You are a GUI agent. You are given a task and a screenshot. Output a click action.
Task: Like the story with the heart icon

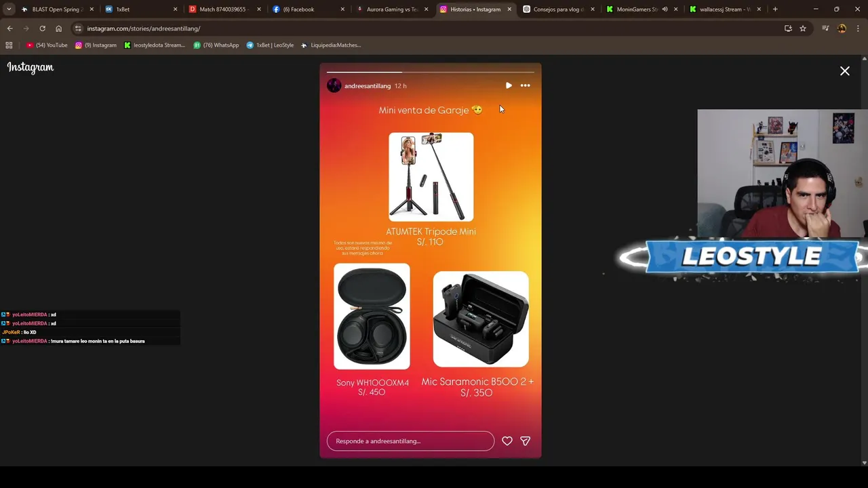pyautogui.click(x=507, y=441)
